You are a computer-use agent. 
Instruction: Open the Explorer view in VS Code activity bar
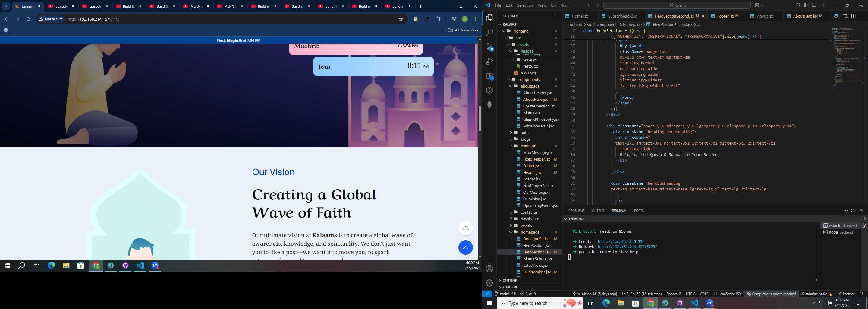[489, 18]
